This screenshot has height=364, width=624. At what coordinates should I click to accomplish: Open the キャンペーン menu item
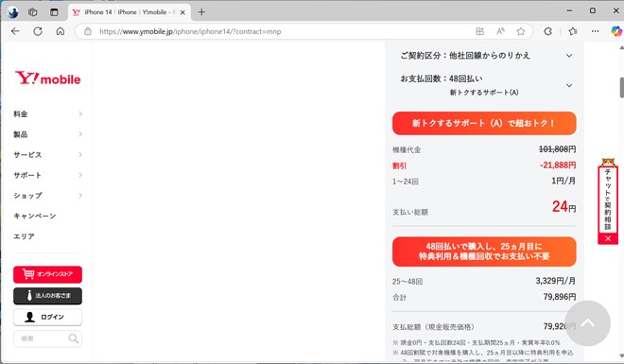click(x=35, y=216)
